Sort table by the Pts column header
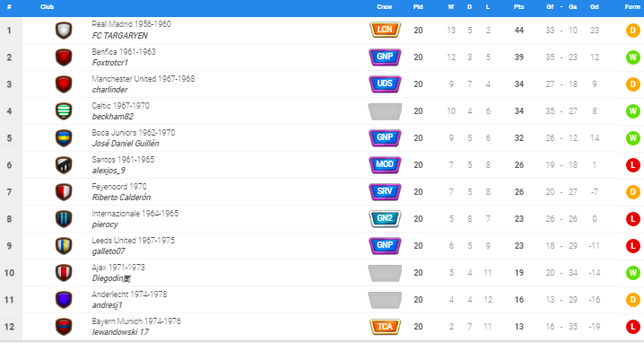 (x=518, y=7)
